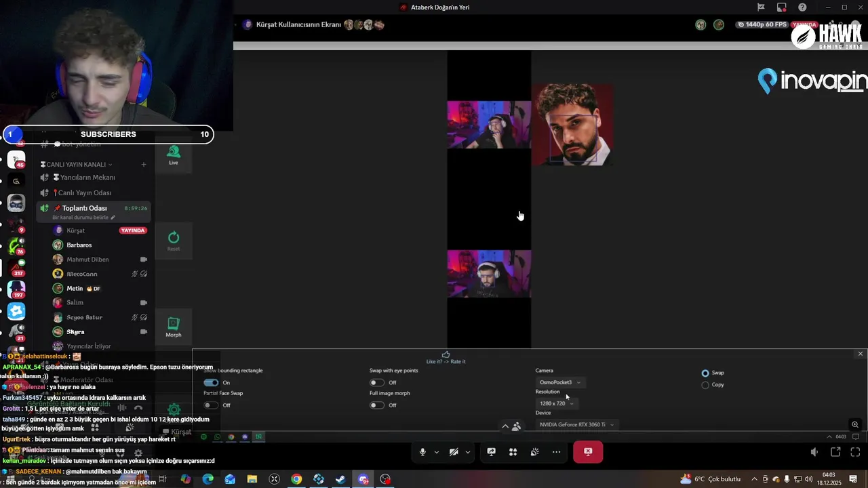The height and width of the screenshot is (488, 868).
Task: Open server with 197 notification badge
Action: (16, 289)
